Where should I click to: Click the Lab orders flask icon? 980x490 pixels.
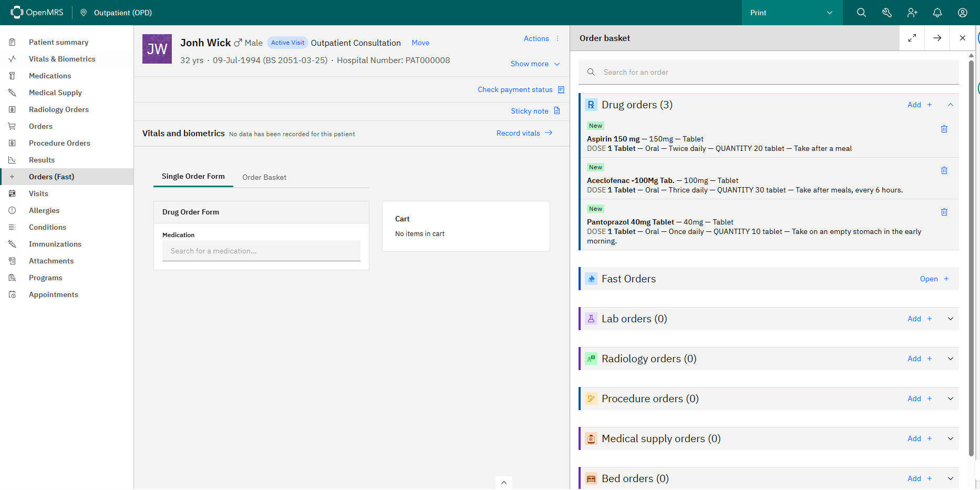point(591,319)
